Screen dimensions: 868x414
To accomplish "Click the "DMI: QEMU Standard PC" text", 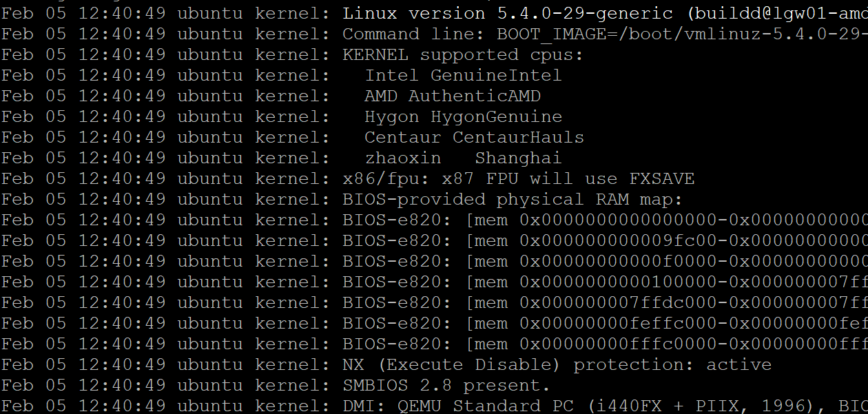I will click(x=457, y=406).
